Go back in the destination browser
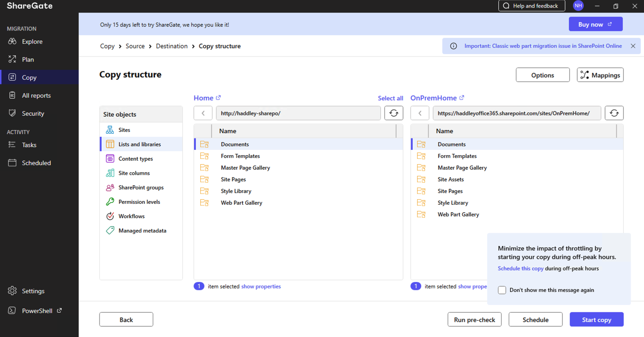Screen dimensions: 644x337 tap(420, 113)
